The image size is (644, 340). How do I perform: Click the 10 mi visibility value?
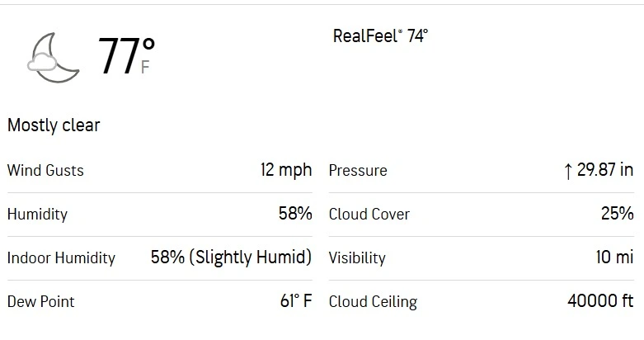click(x=615, y=257)
